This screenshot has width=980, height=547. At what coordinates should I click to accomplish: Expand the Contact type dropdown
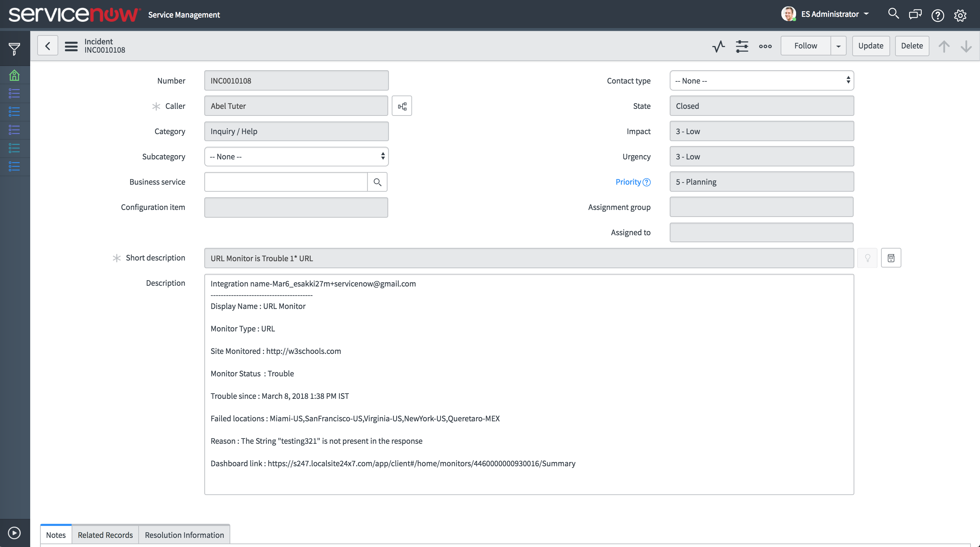[761, 81]
